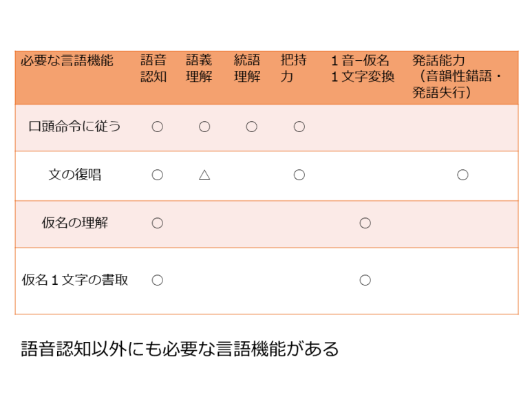Click the 語義理解 column header

(199, 69)
